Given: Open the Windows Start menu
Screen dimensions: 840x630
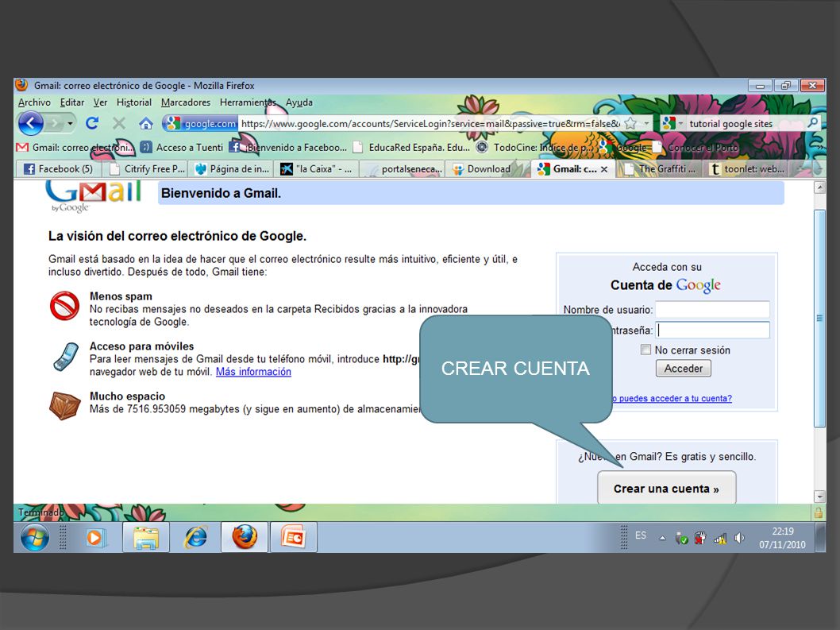Looking at the screenshot, I should pos(35,537).
